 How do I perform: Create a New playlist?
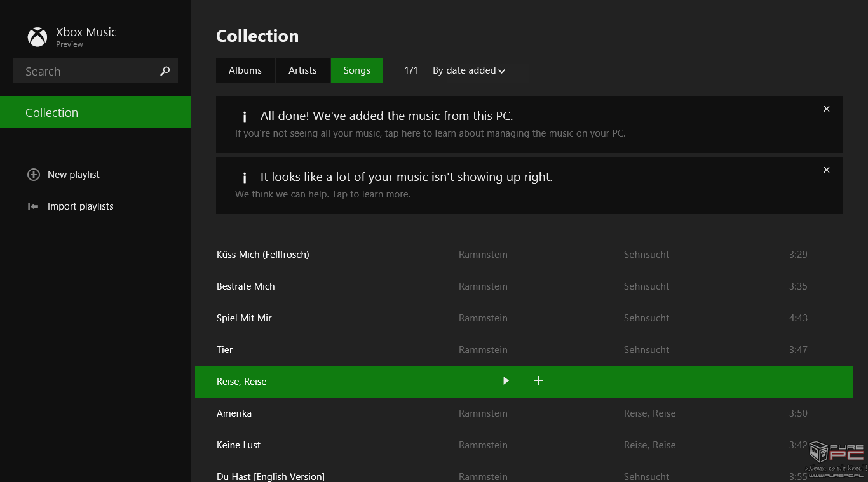coord(74,175)
